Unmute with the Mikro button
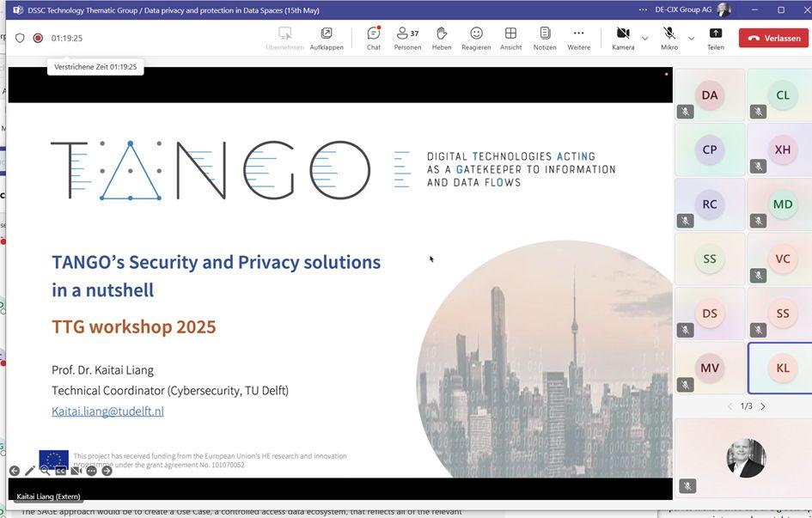Image resolution: width=812 pixels, height=518 pixels. point(669,38)
